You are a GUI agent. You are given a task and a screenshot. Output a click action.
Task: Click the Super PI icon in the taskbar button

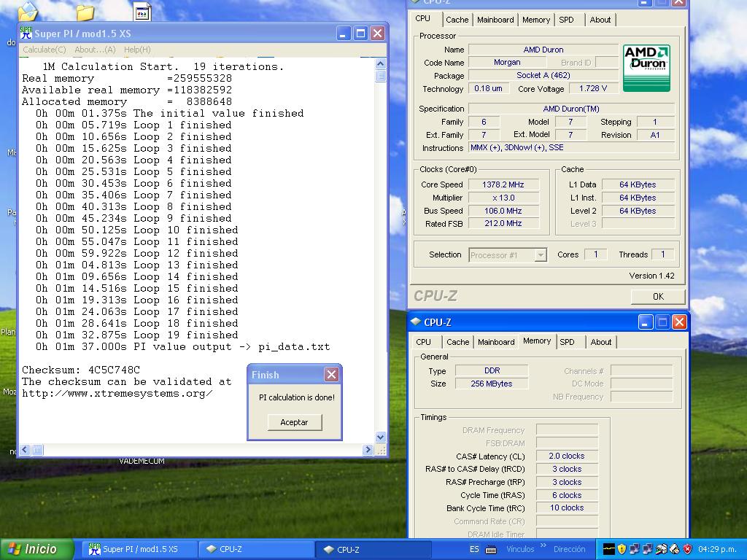pos(94,549)
